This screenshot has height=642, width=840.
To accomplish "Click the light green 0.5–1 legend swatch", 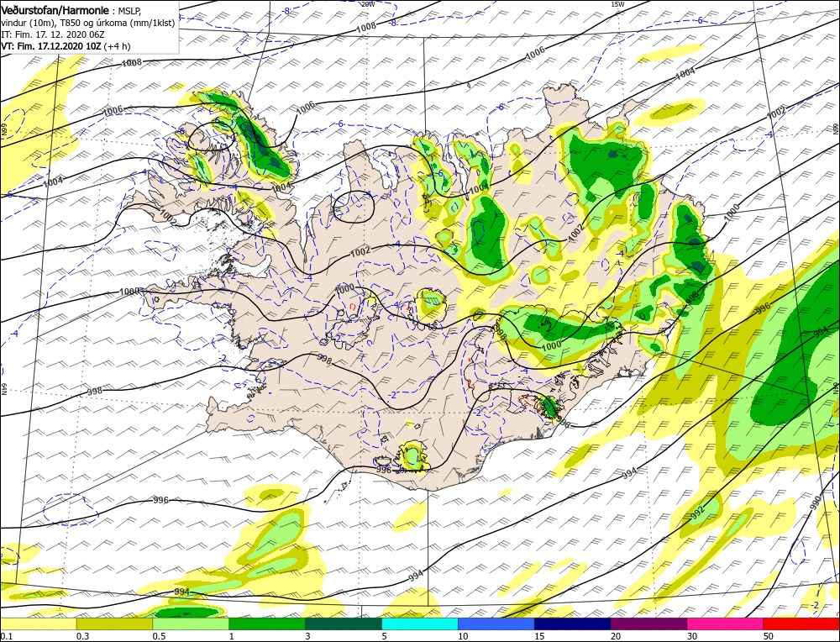I will tap(191, 624).
